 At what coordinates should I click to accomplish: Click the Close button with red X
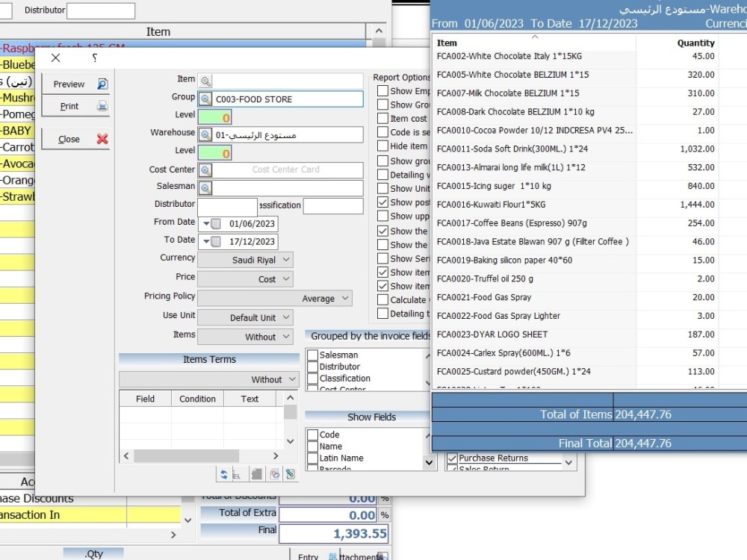[75, 139]
